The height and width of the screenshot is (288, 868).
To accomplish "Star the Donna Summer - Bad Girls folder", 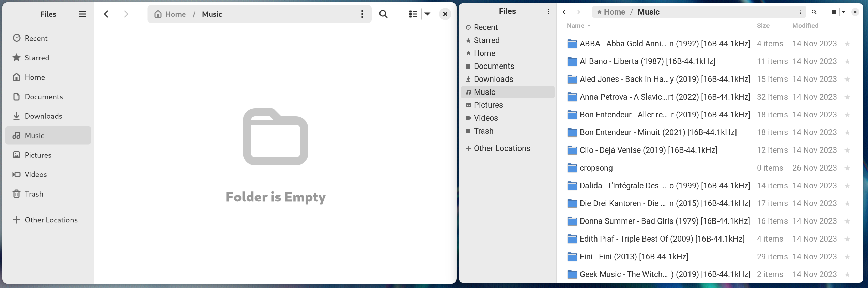I will 847,221.
